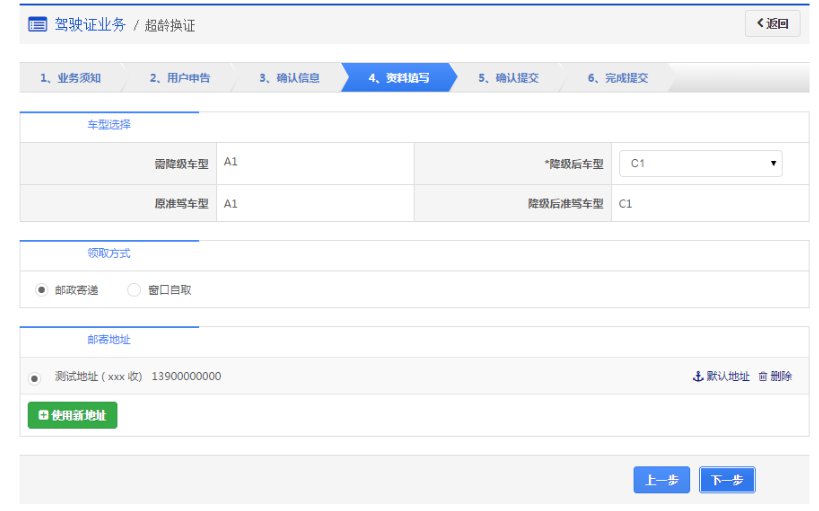Click the 驾驶证业务 list icon
Image resolution: width=819 pixels, height=511 pixels.
[37, 25]
